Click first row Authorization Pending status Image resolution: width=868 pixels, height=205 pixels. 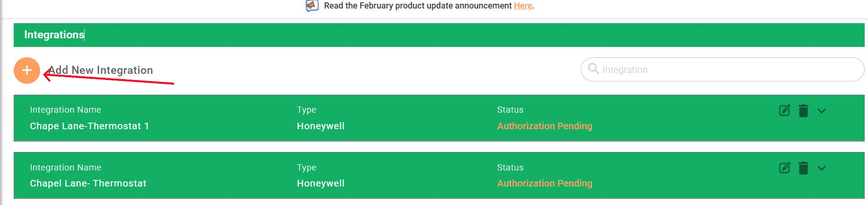point(544,126)
